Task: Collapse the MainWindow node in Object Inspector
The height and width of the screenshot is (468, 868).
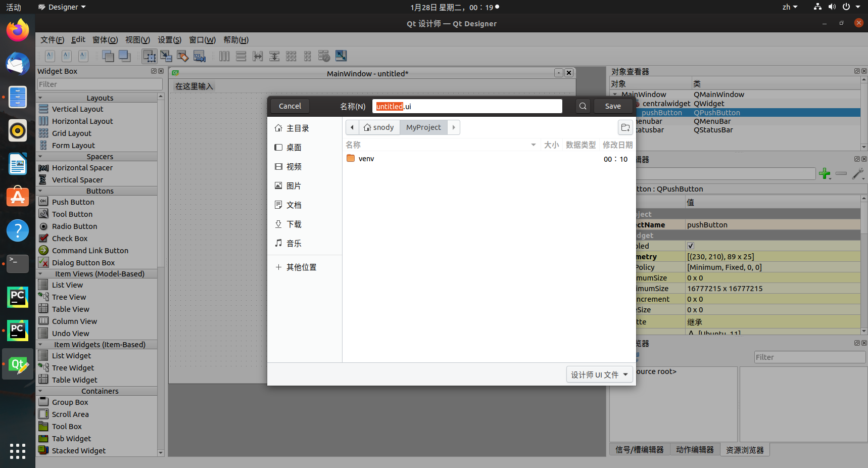Action: (615, 95)
